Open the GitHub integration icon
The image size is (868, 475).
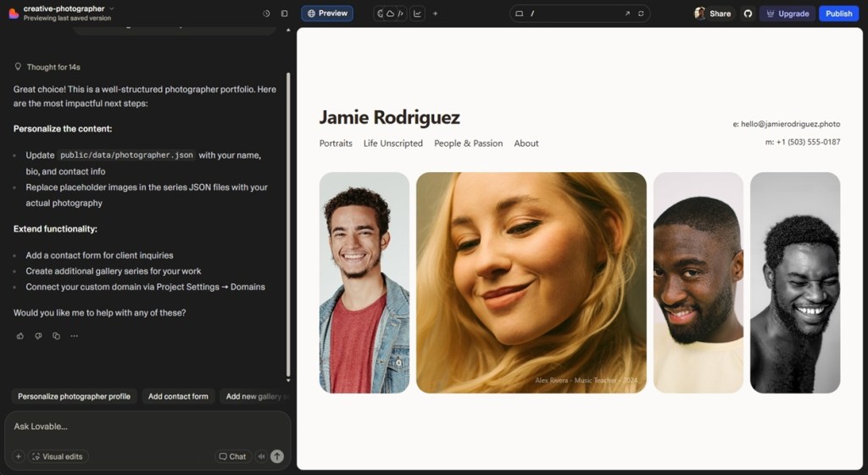pyautogui.click(x=748, y=14)
